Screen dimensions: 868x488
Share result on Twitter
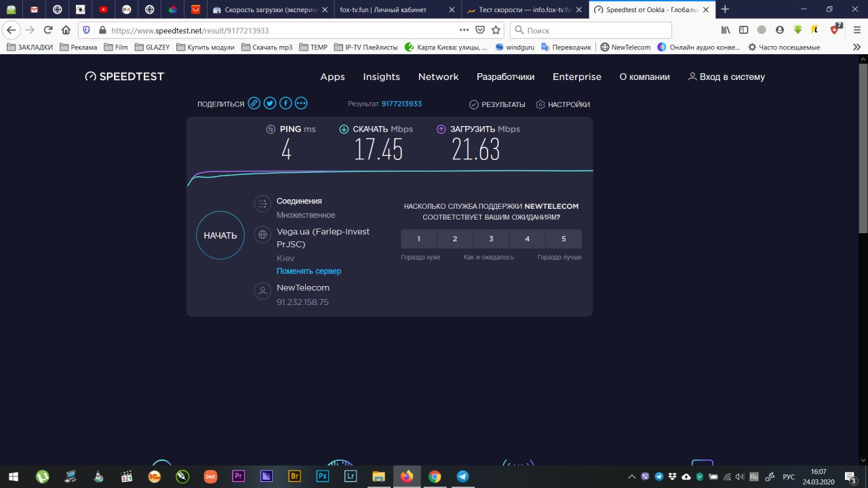coord(270,104)
